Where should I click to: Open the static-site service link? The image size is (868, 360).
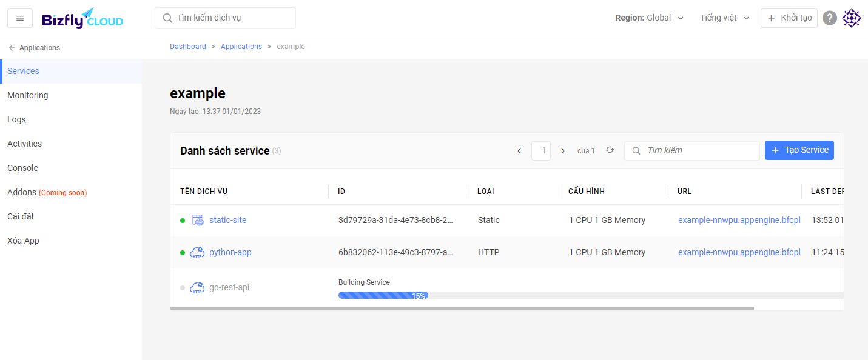[228, 220]
